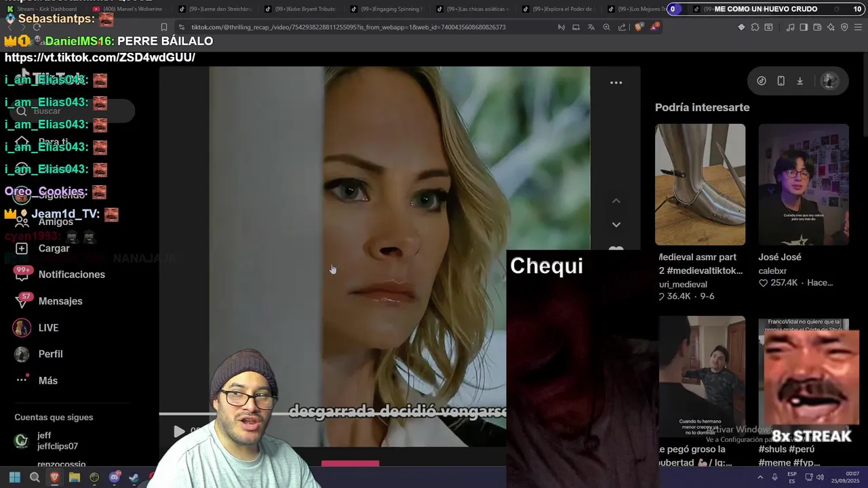
Task: Click the translate page icon in address bar
Action: 591,27
